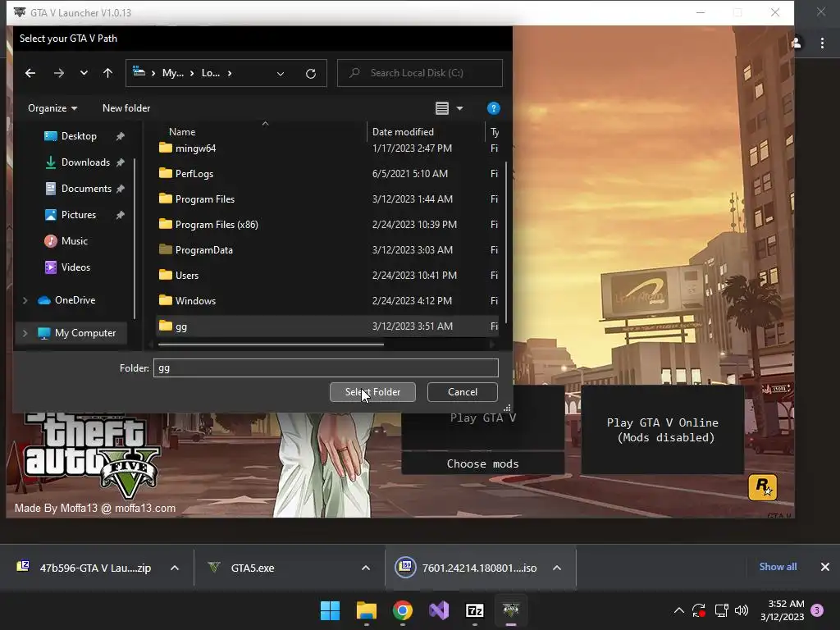
Task: Click Local Disk breadcrumb in address bar
Action: pos(211,73)
